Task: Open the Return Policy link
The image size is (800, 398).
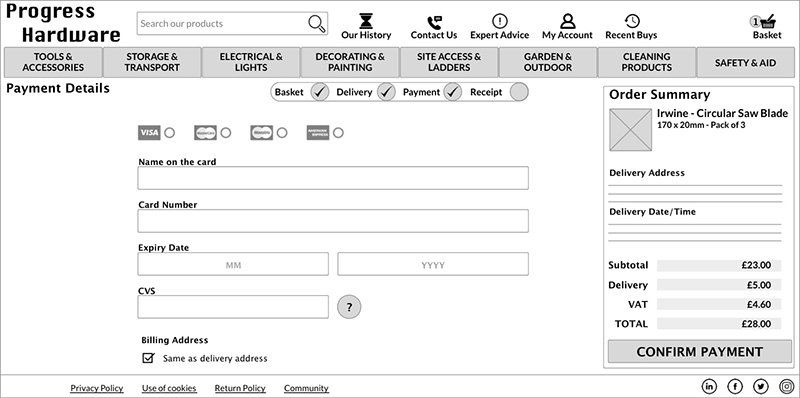Action: pyautogui.click(x=240, y=388)
